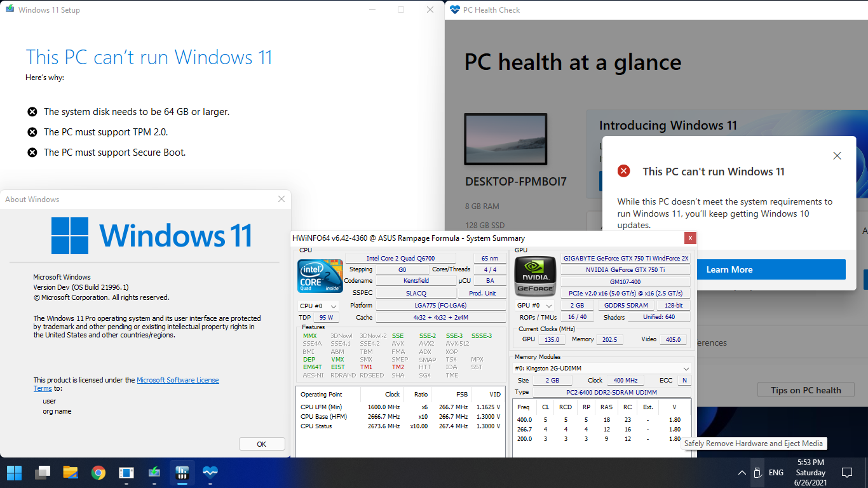Open the notification center icon

[x=847, y=473]
